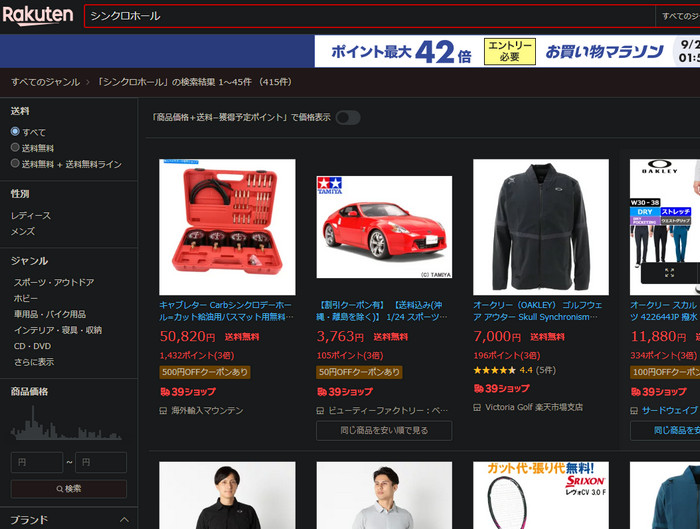Open the すべてのジャンル search category dropdown

click(679, 16)
